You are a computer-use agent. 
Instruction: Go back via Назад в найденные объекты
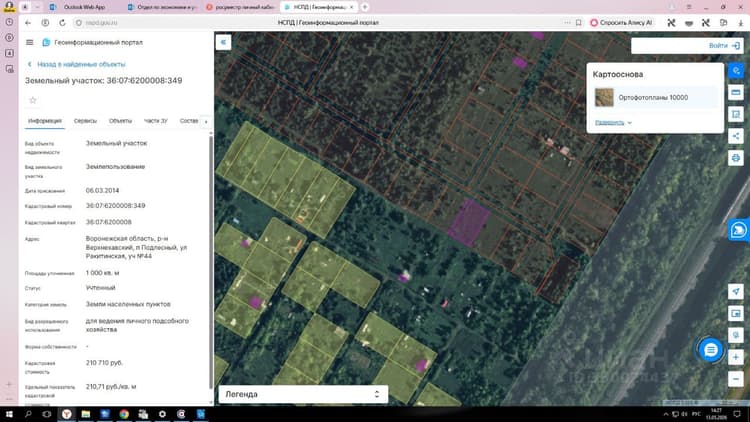(77, 64)
